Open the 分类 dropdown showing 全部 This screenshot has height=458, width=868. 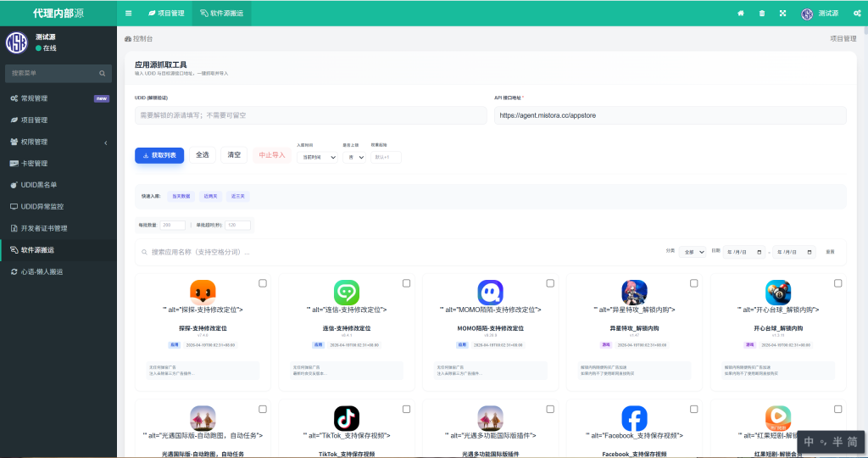point(693,252)
